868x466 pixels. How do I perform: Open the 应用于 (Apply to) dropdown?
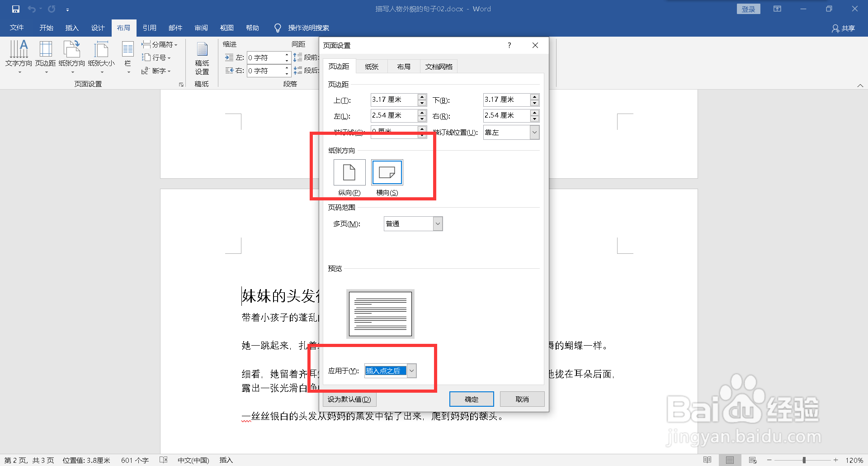(411, 371)
